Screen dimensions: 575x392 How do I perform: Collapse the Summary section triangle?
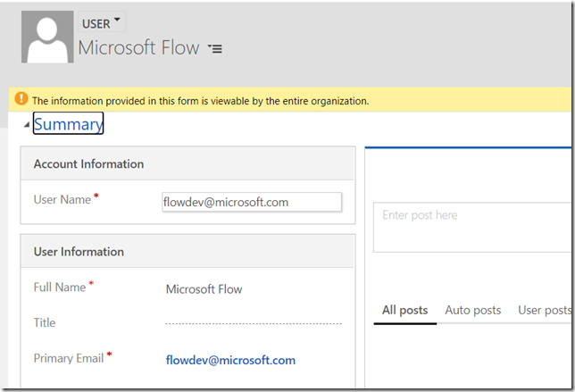click(27, 125)
